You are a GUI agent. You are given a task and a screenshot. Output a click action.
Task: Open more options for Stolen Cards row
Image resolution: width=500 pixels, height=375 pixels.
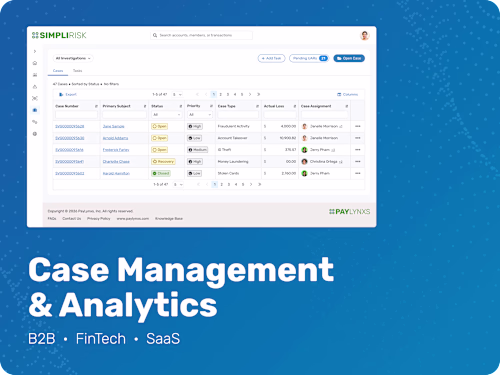click(358, 173)
